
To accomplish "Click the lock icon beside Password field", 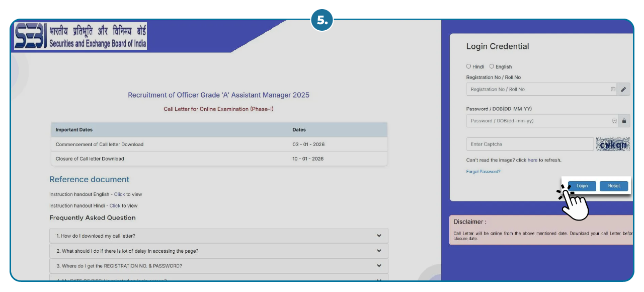I will pos(623,120).
